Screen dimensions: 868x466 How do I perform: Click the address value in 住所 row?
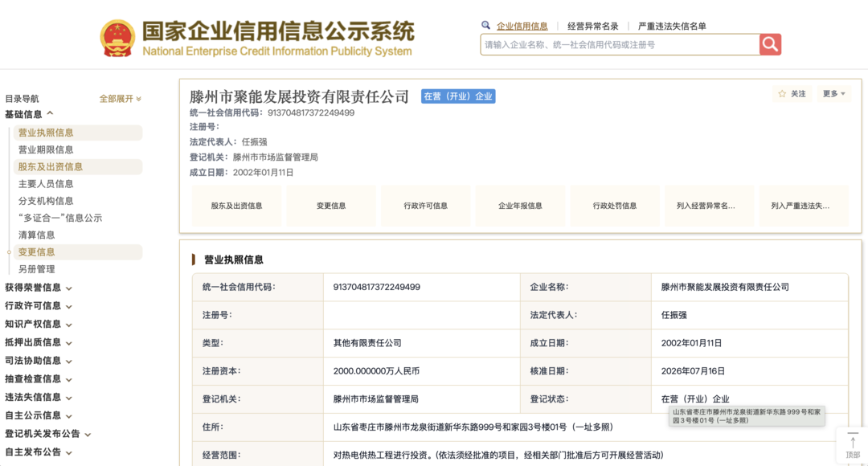(473, 427)
